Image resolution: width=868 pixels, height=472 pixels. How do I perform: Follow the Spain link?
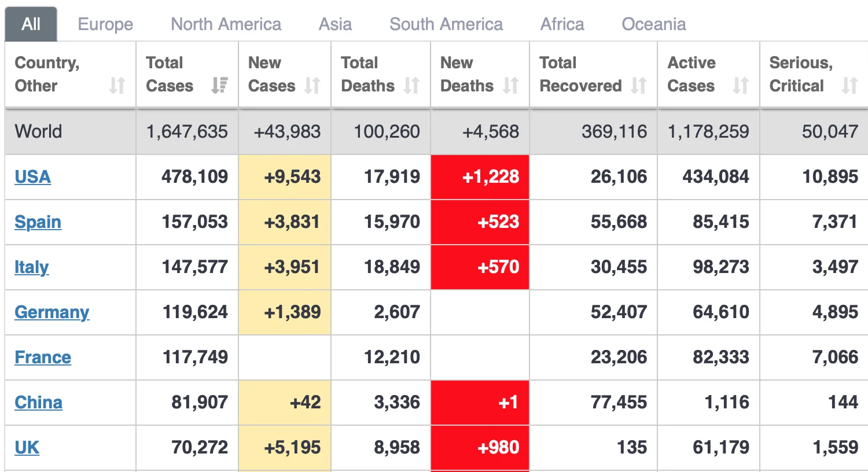[38, 222]
